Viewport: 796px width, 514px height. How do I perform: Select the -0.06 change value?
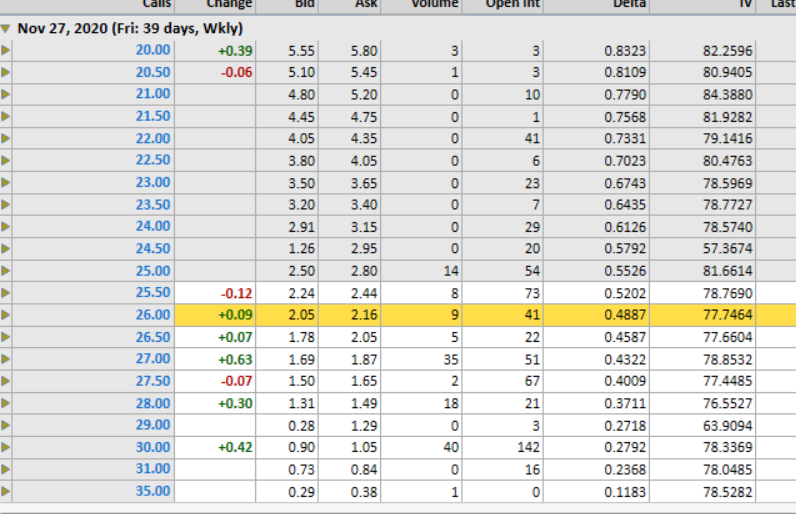[237, 73]
